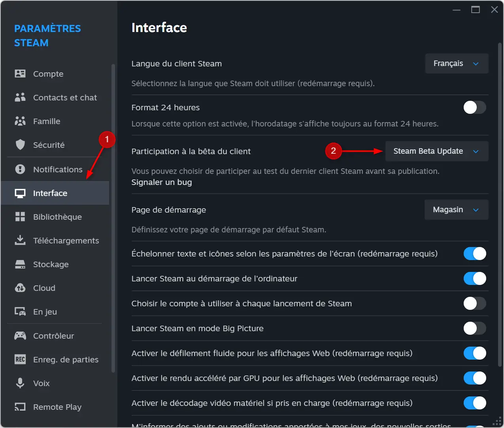Enable the Format 24 heures switch
This screenshot has height=428, width=504.
click(475, 107)
